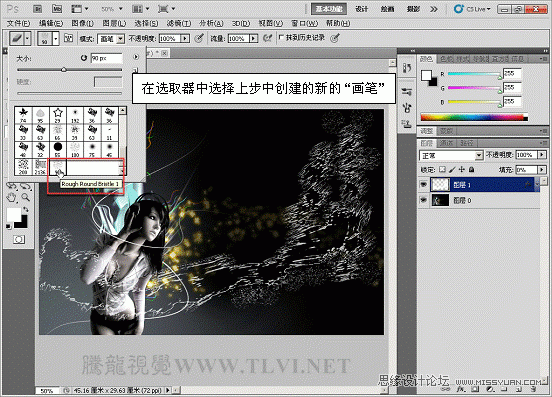Pick the soft brush preset 75
Viewport: 552px width, 397px height.
tap(92, 149)
